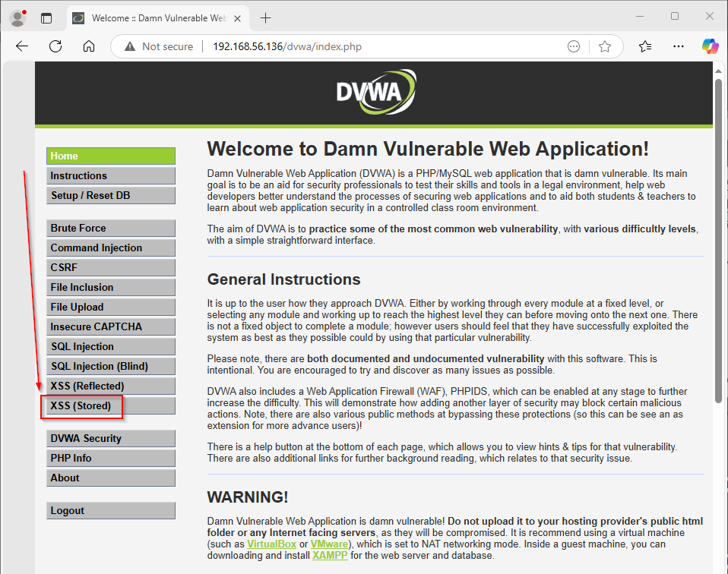This screenshot has height=574, width=728.
Task: Select the Welcome :: Damn Vulnerable Web tab
Action: point(157,18)
